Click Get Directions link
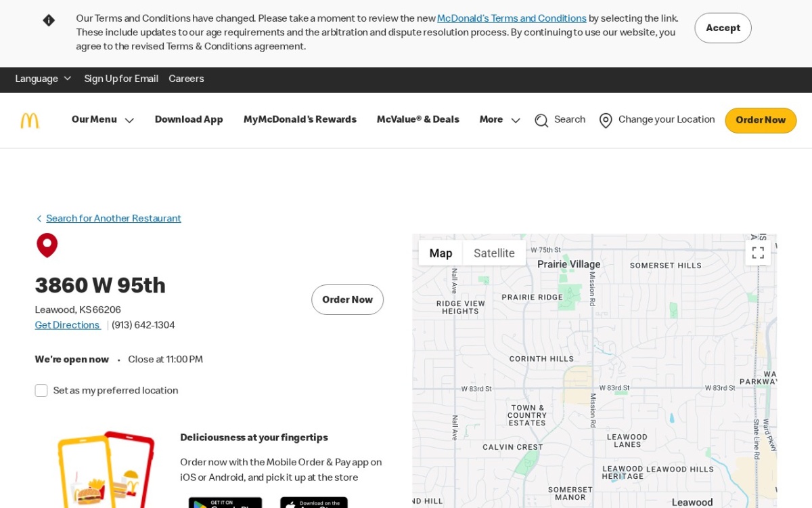812x508 pixels. pyautogui.click(x=68, y=325)
